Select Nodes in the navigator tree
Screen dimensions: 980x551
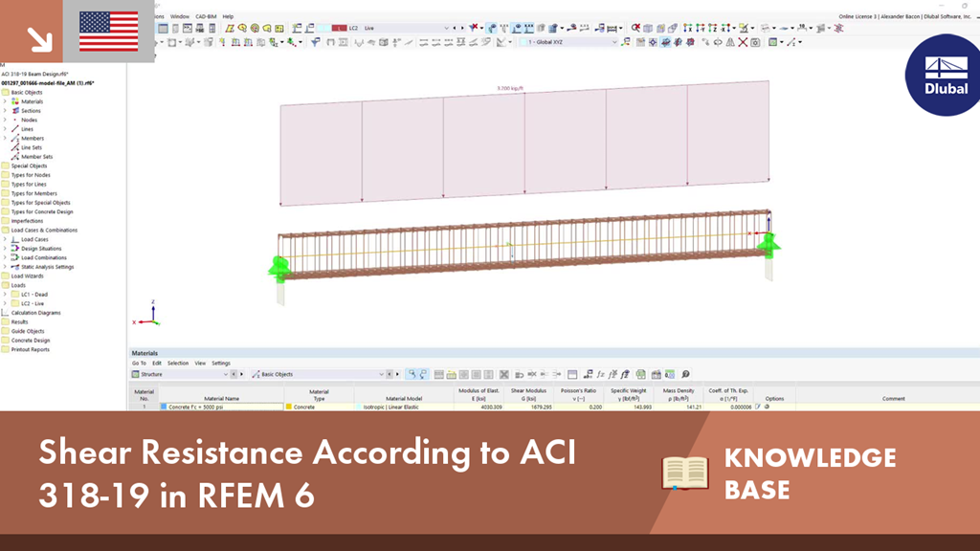pos(29,120)
